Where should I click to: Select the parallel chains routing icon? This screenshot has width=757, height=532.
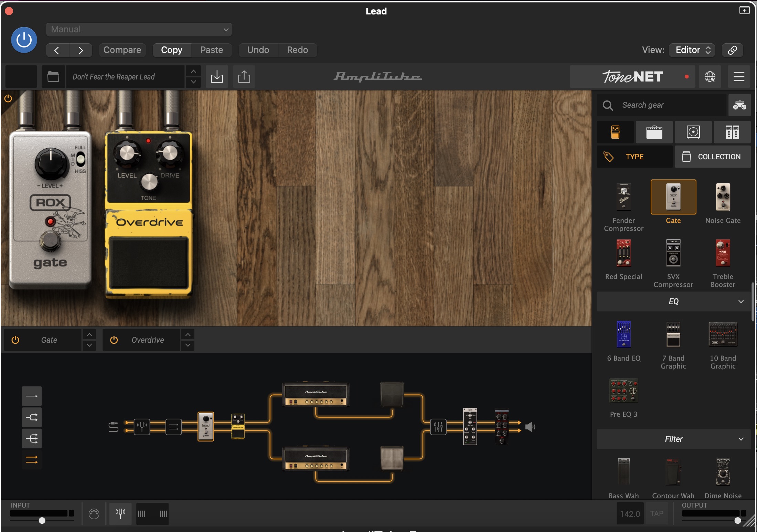[32, 460]
